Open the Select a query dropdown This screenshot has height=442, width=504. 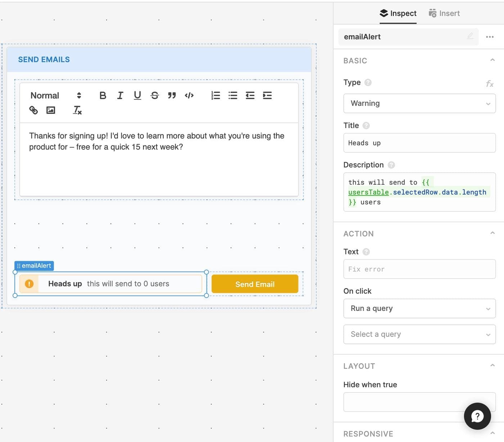click(419, 334)
